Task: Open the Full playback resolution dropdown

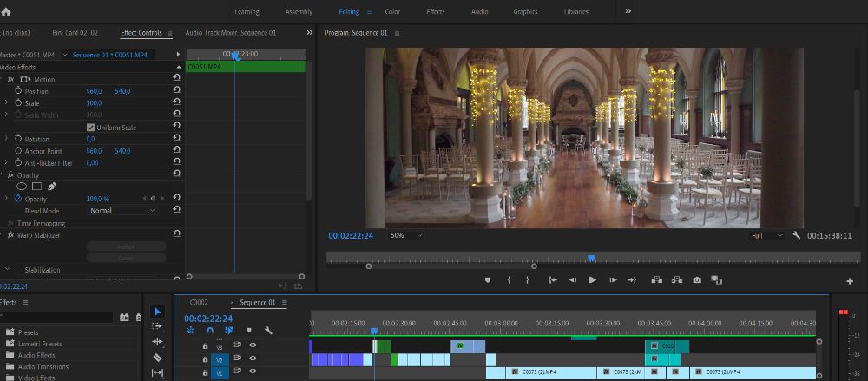Action: pyautogui.click(x=766, y=235)
